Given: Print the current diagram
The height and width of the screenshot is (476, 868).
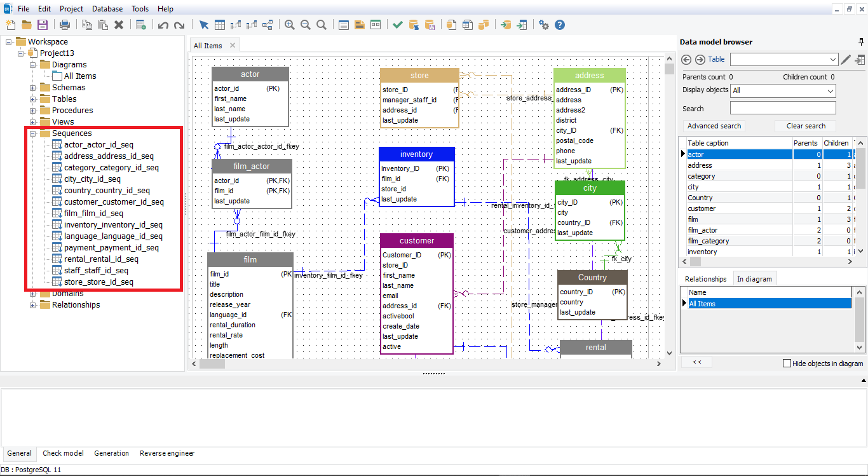Looking at the screenshot, I should [x=65, y=25].
